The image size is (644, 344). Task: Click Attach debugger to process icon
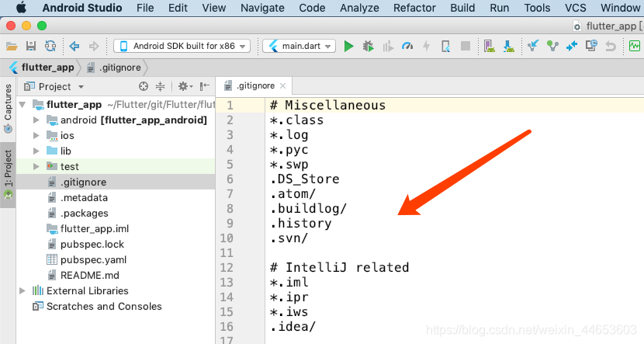pyautogui.click(x=445, y=46)
